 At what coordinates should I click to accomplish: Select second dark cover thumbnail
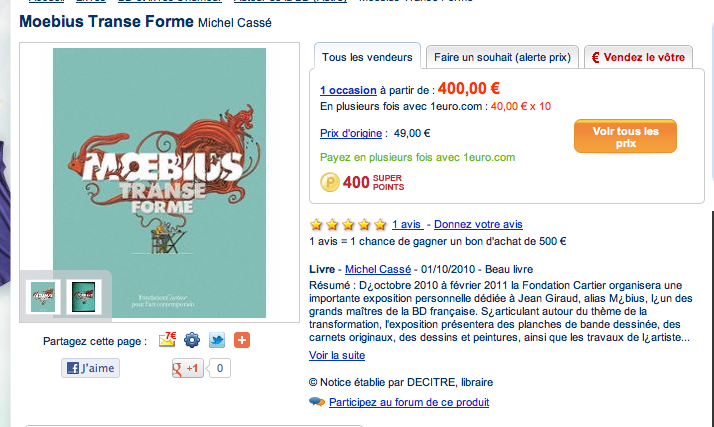coord(84,297)
